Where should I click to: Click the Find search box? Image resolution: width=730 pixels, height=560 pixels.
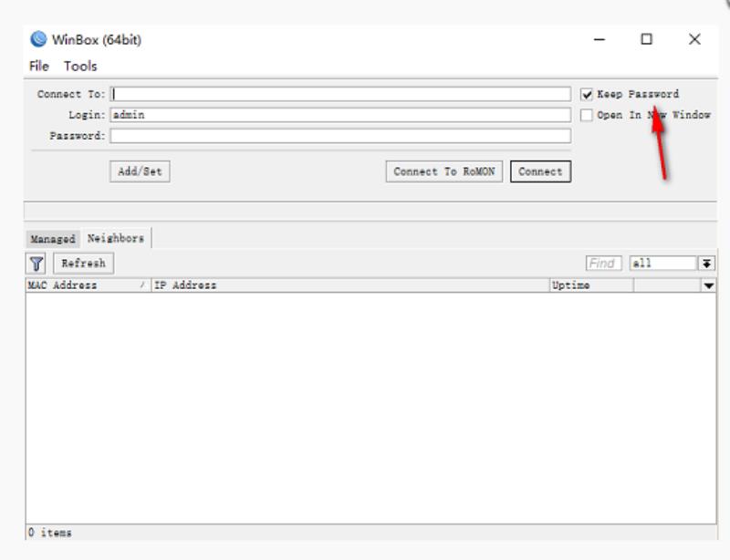pyautogui.click(x=603, y=264)
